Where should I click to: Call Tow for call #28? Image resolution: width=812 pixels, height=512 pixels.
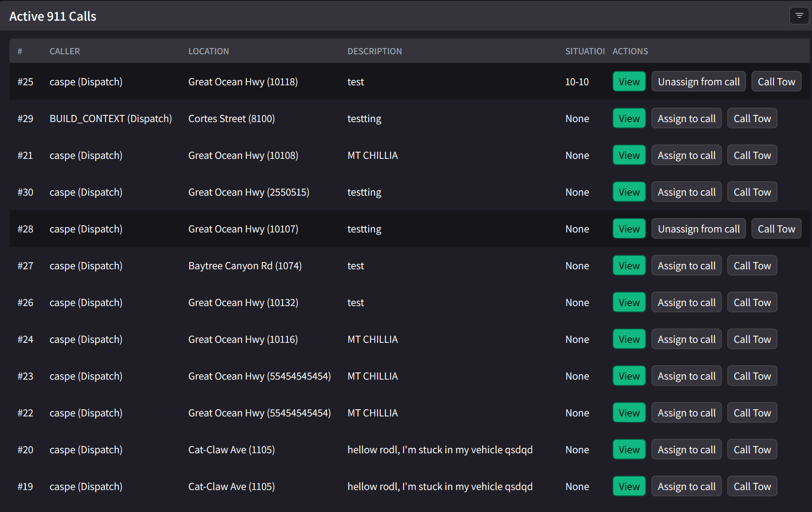click(x=776, y=228)
